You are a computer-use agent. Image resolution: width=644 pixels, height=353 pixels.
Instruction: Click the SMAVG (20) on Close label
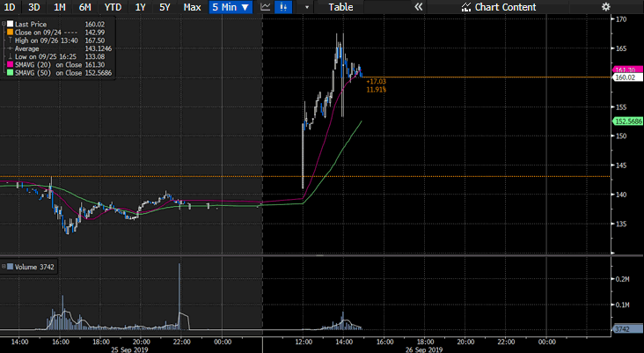click(x=48, y=64)
